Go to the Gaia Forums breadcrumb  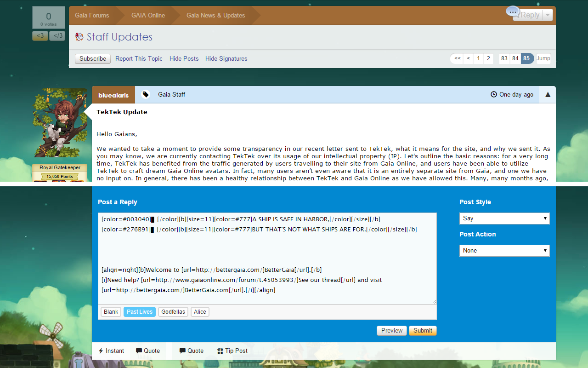92,15
